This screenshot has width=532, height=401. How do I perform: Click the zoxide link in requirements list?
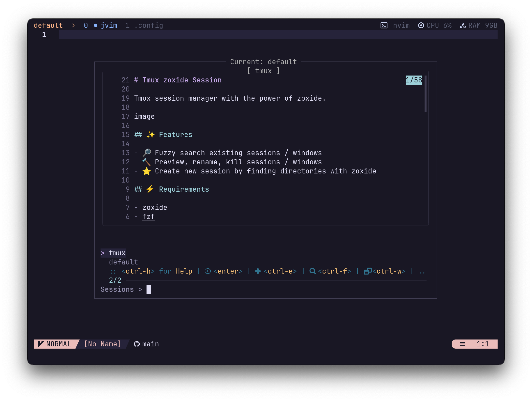155,207
